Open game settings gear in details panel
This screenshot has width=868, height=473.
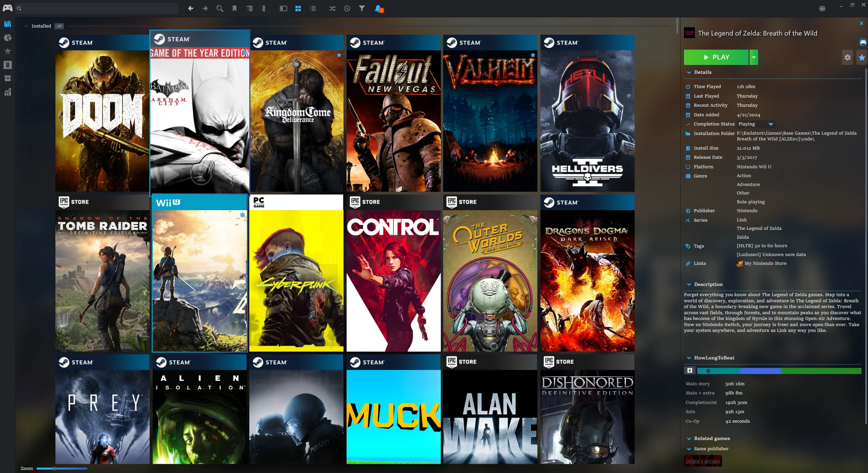pyautogui.click(x=847, y=57)
